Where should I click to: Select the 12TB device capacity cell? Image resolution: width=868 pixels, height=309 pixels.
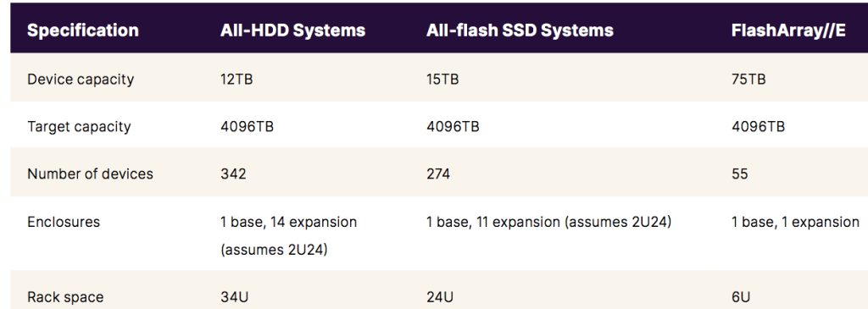pos(236,79)
